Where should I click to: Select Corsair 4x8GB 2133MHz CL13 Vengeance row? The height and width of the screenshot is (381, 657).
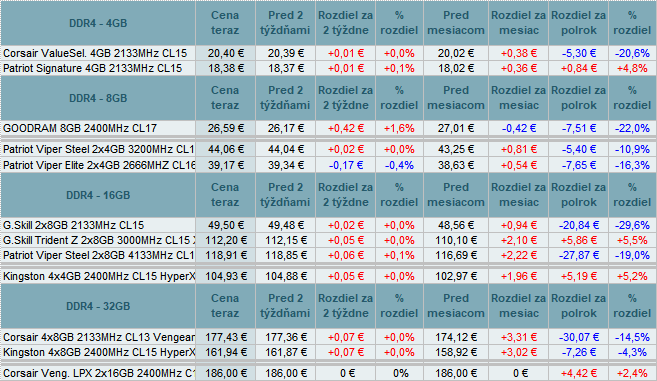[328, 337]
